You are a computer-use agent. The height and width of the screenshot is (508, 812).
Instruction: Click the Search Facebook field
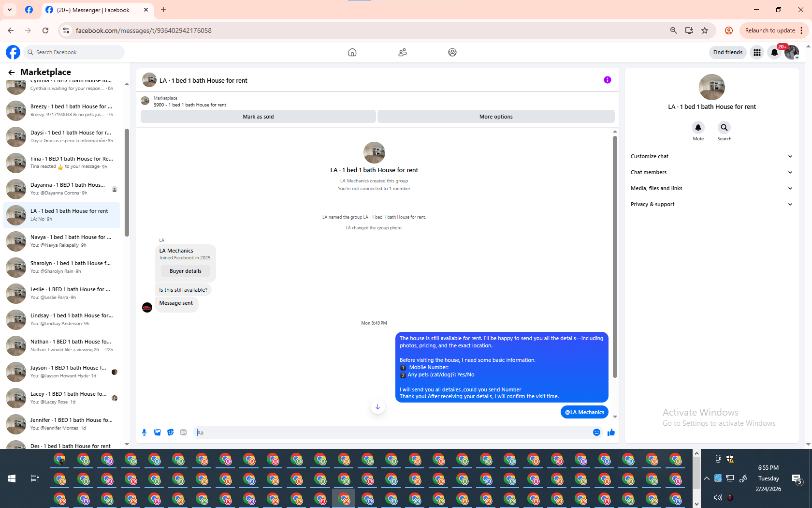73,52
